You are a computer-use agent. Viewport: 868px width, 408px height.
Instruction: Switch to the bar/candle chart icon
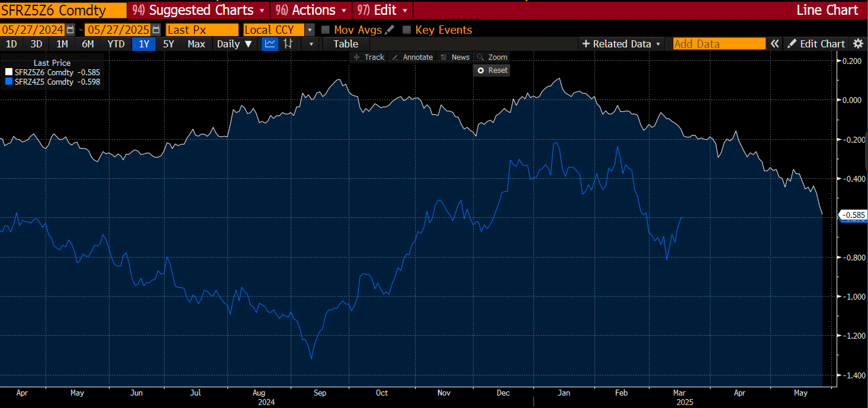click(x=288, y=44)
